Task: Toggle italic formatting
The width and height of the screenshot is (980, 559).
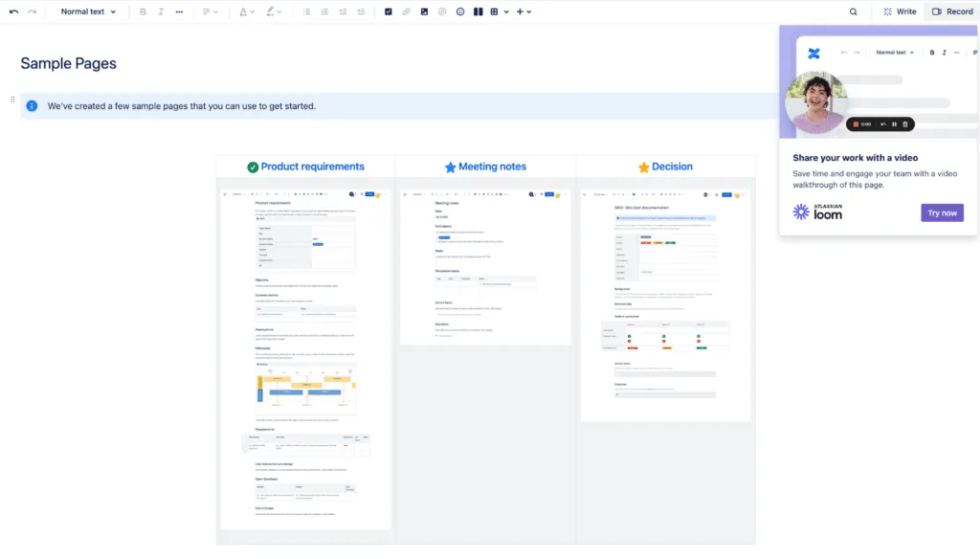Action: coord(160,11)
